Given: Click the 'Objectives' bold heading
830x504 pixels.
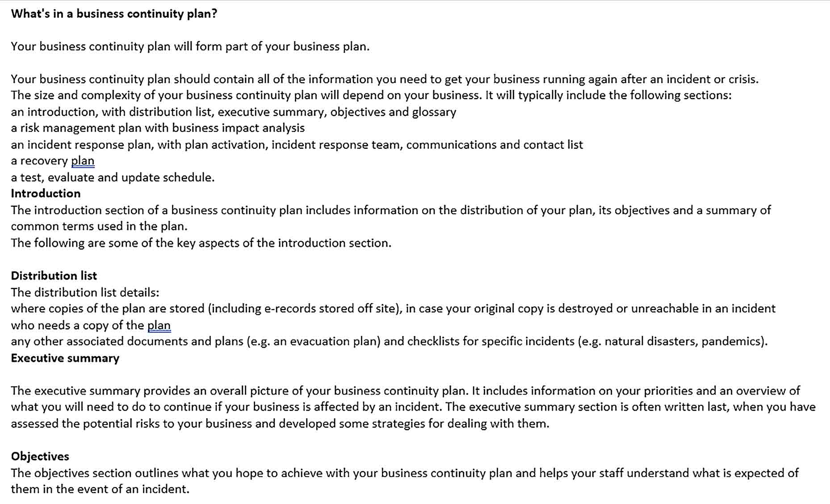Looking at the screenshot, I should click(x=40, y=457).
